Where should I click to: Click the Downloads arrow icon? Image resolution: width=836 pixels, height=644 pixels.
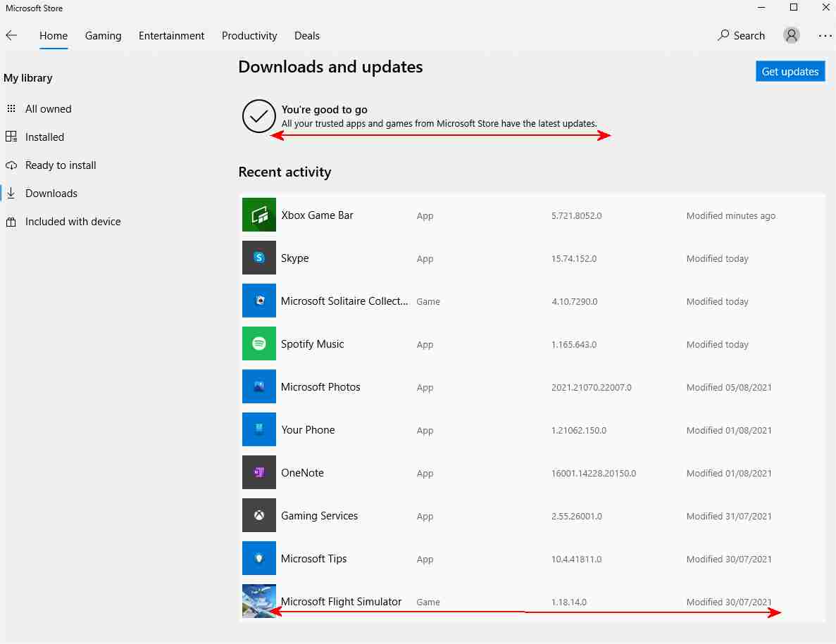(11, 194)
